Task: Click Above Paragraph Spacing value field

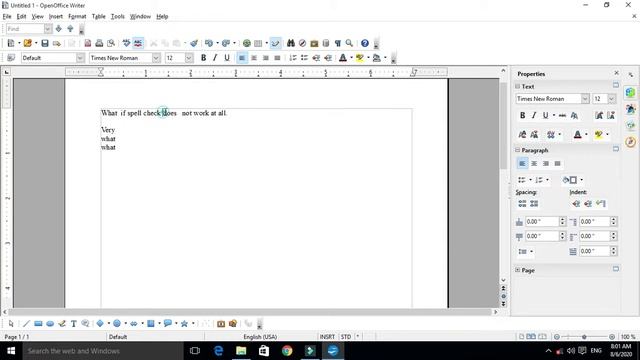Action: tap(542, 222)
